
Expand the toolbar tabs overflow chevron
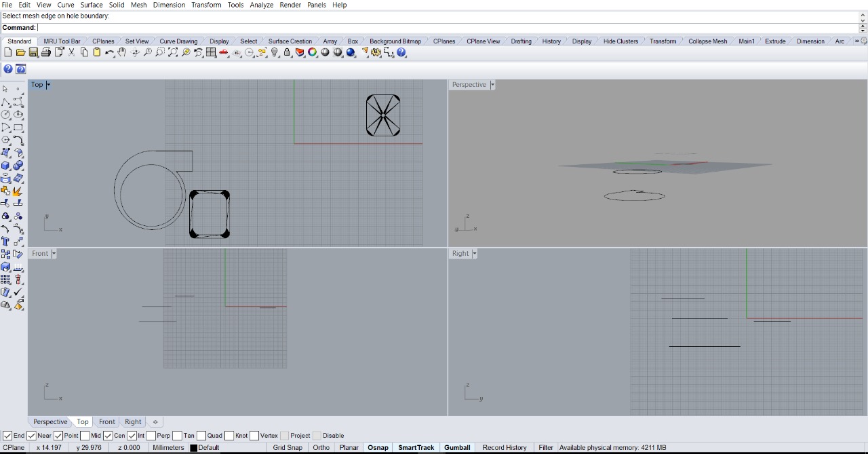coord(857,41)
